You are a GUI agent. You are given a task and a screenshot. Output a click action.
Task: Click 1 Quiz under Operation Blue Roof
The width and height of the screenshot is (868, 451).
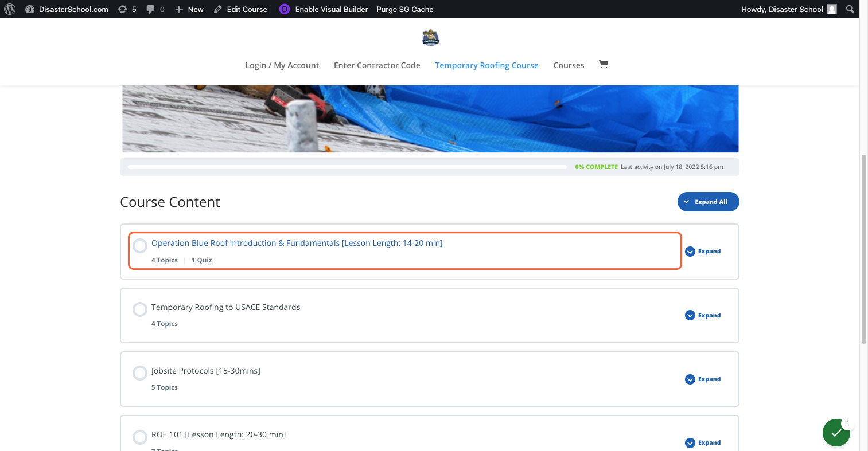click(x=202, y=260)
